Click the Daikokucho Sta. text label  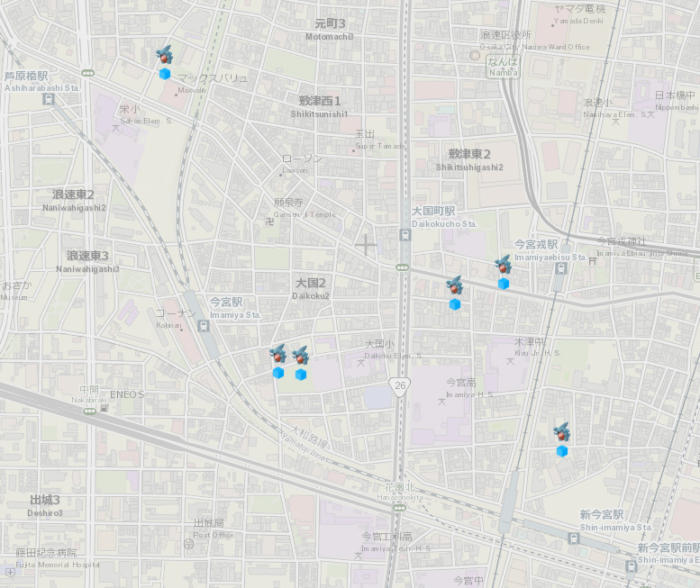point(444,217)
